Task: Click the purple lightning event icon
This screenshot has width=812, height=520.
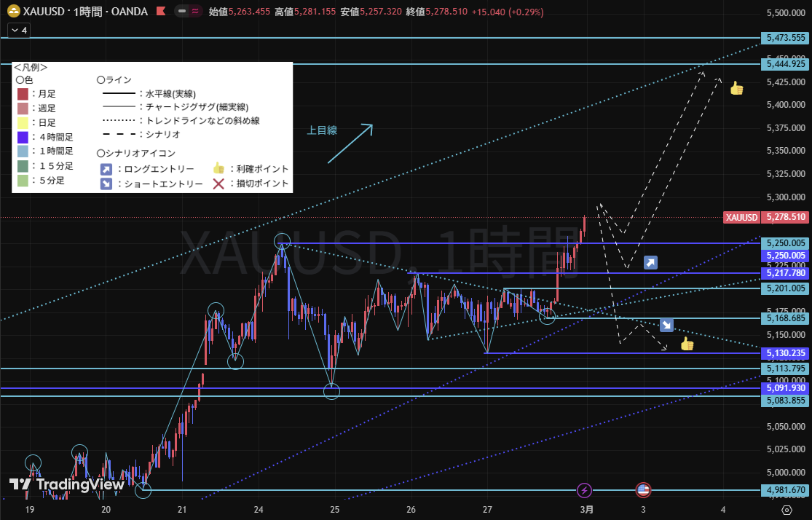Action: 584,490
